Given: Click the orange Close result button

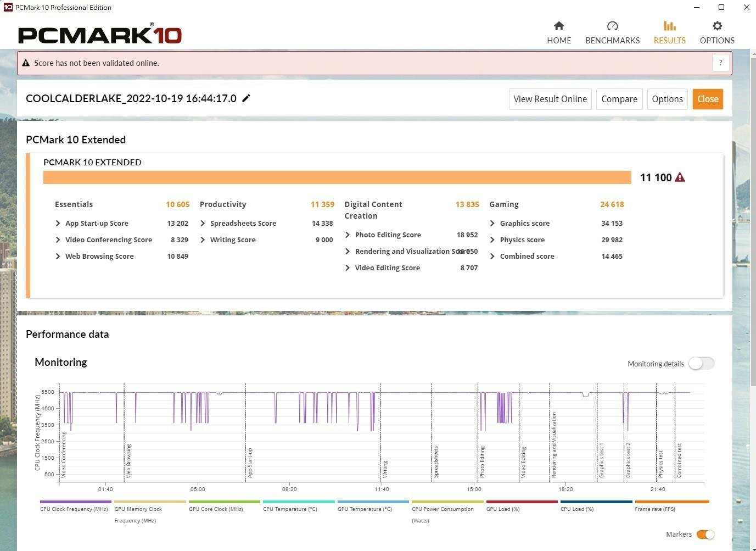Looking at the screenshot, I should tap(707, 99).
